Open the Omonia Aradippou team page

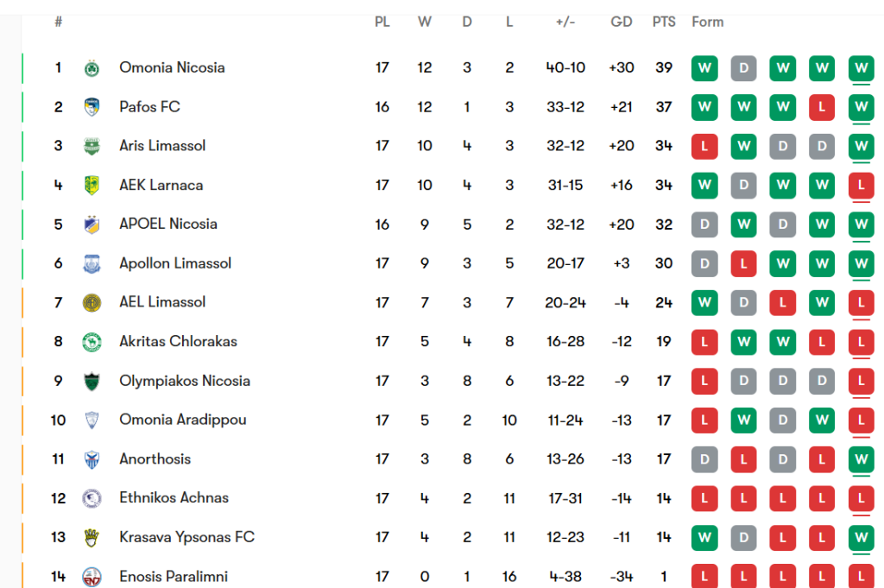pos(183,420)
